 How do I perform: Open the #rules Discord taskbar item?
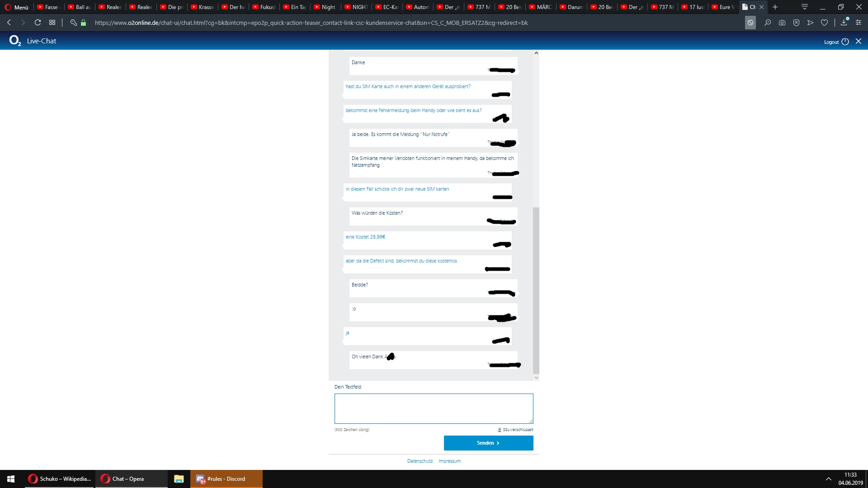click(x=226, y=479)
